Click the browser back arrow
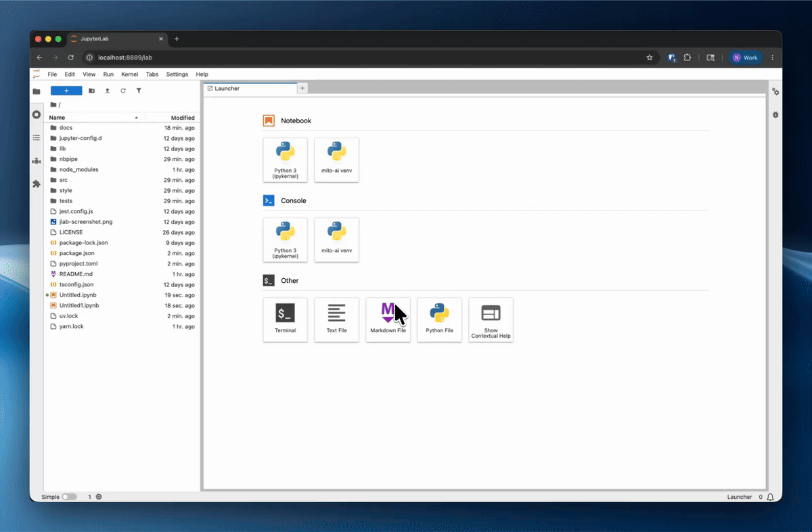812x532 pixels. [x=39, y=58]
